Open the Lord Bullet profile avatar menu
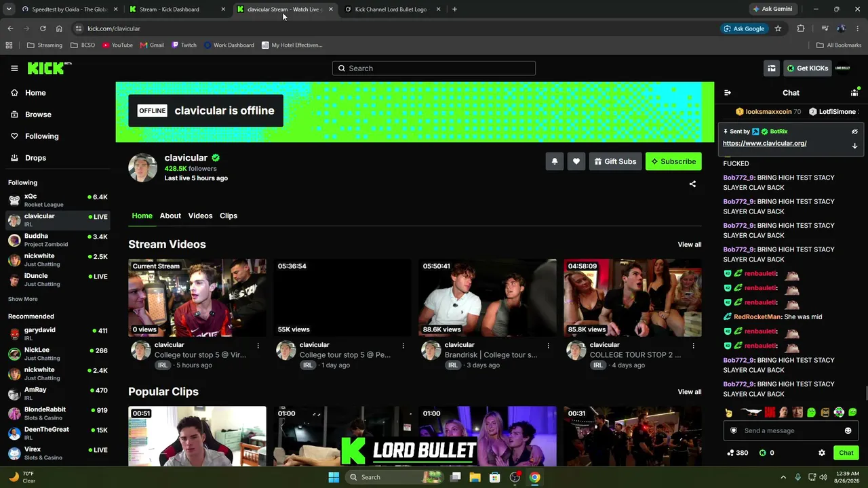This screenshot has width=868, height=488. point(842,68)
